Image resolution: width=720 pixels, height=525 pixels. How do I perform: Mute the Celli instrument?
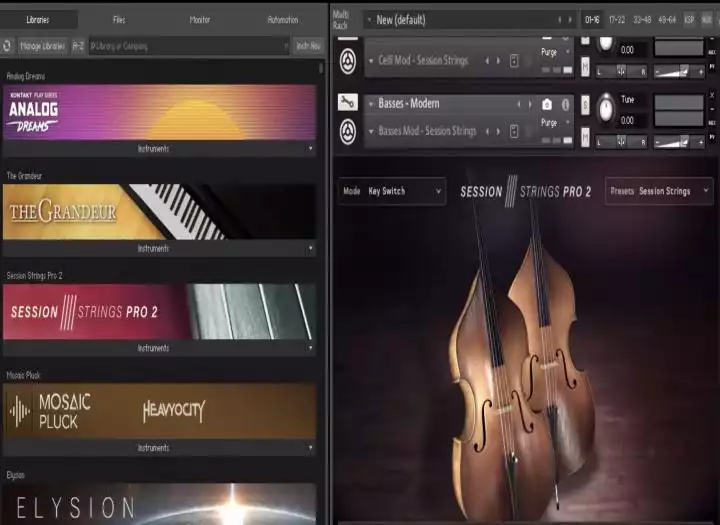pos(585,66)
